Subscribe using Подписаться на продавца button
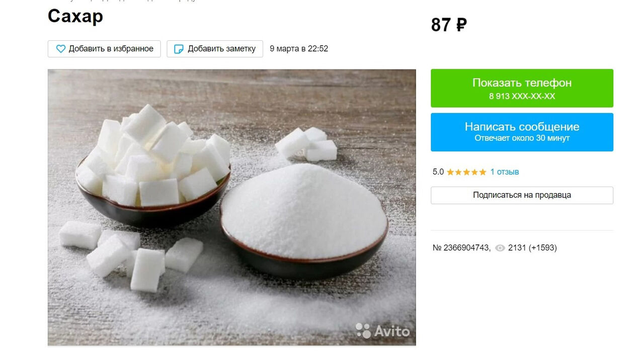 tap(522, 195)
